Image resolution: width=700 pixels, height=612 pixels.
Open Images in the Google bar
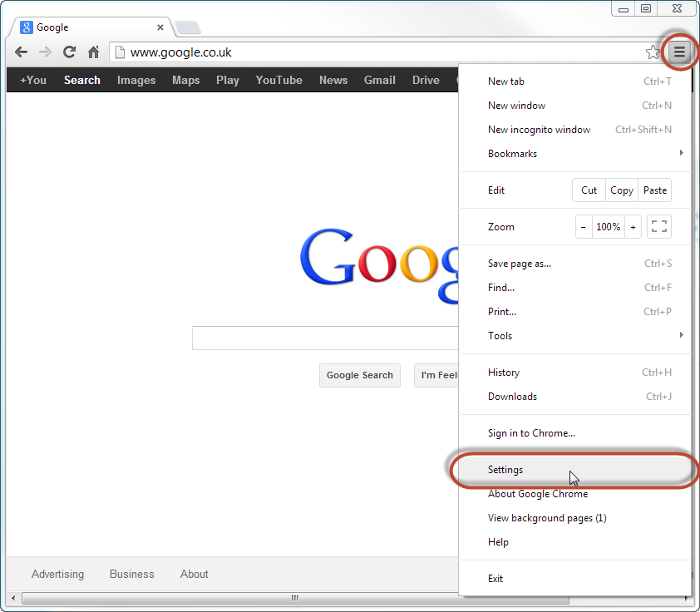pyautogui.click(x=136, y=80)
